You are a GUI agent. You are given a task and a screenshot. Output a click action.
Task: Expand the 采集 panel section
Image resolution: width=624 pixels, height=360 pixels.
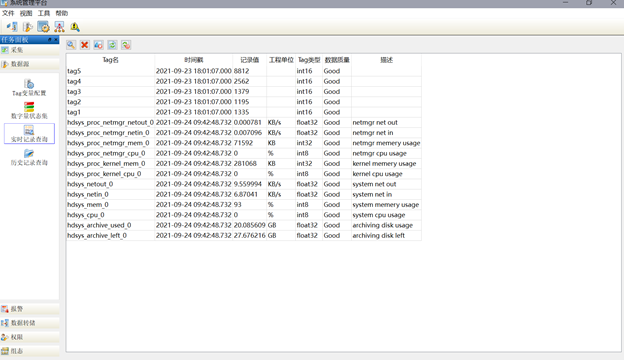click(29, 50)
